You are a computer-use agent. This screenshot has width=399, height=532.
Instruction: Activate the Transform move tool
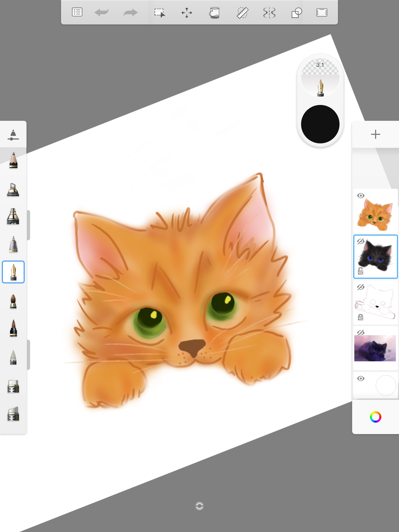coord(187,13)
